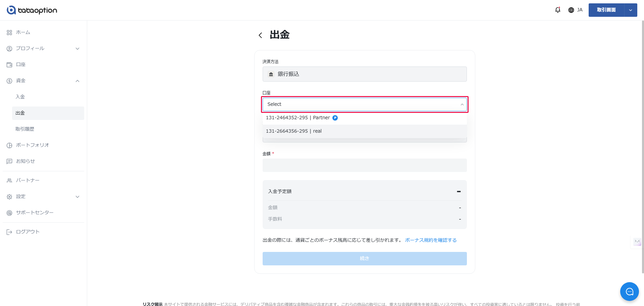This screenshot has width=644, height=306.
Task: Click the bataoption logo
Action: 32,10
